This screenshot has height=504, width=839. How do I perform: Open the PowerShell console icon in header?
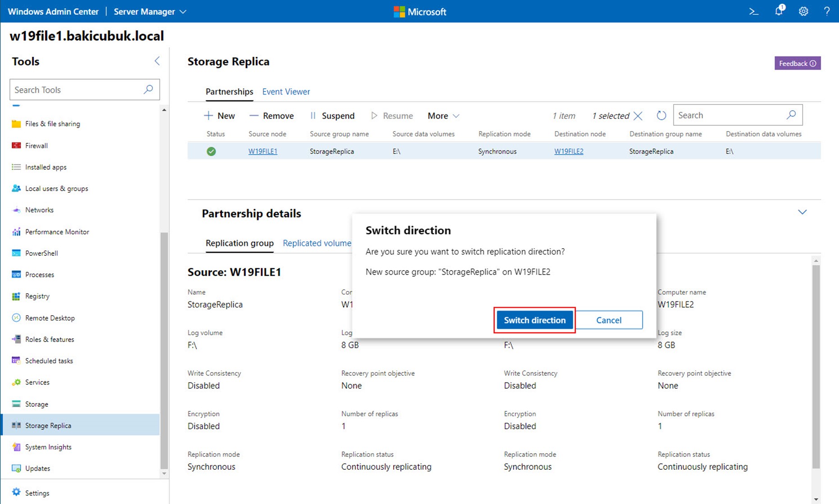pyautogui.click(x=753, y=11)
